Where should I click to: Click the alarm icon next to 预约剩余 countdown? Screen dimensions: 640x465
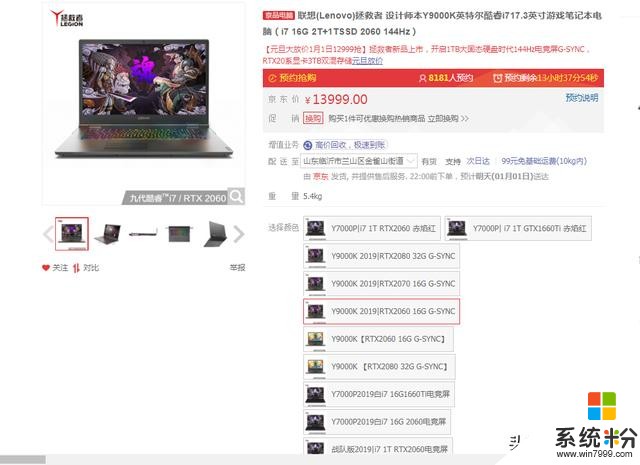(x=497, y=78)
